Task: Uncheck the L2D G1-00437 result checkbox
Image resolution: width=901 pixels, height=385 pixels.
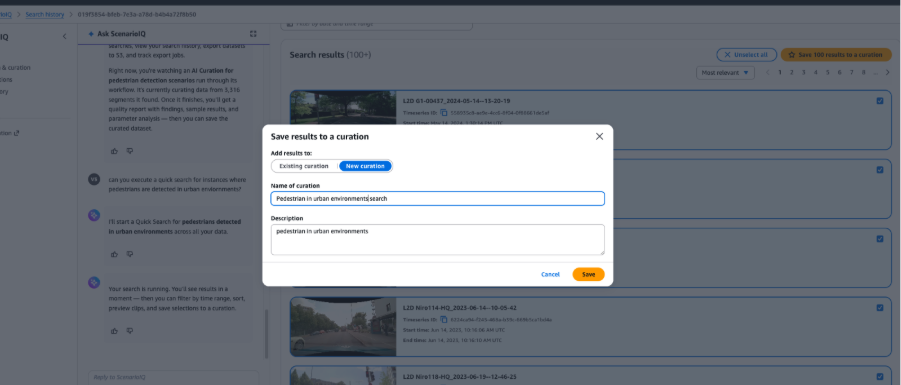Action: pyautogui.click(x=880, y=101)
